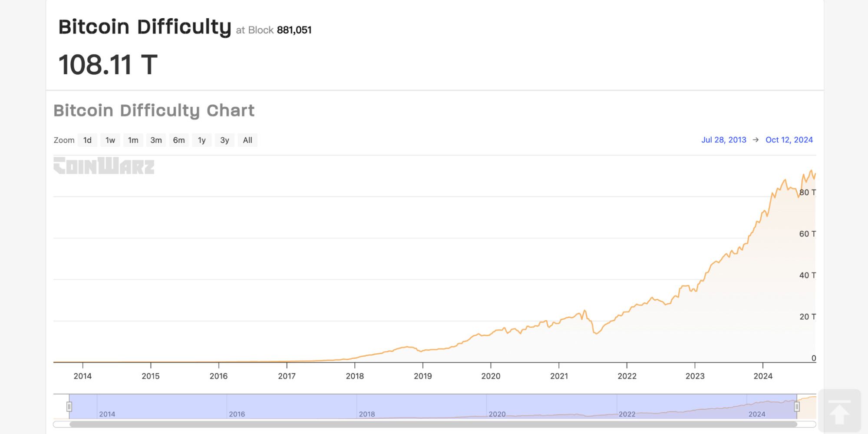Click the left range navigator handle
This screenshot has height=434, width=868.
tap(69, 407)
